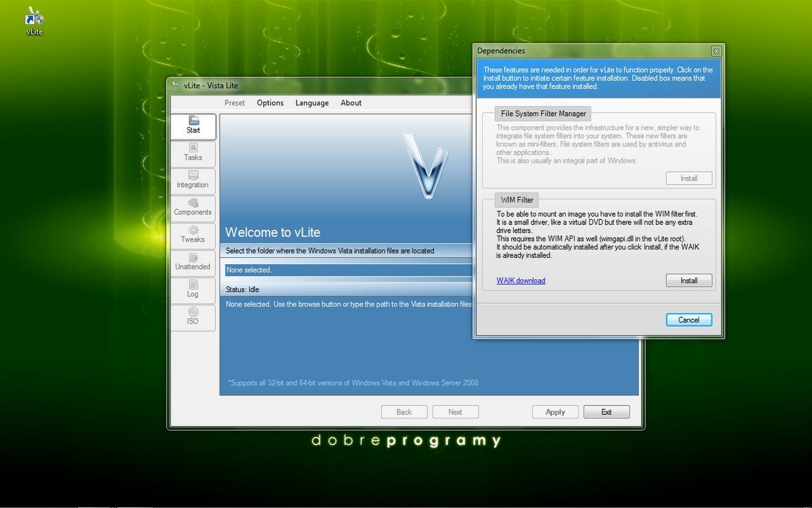Click the supported versions footnote text
This screenshot has width=812, height=508.
[x=353, y=383]
